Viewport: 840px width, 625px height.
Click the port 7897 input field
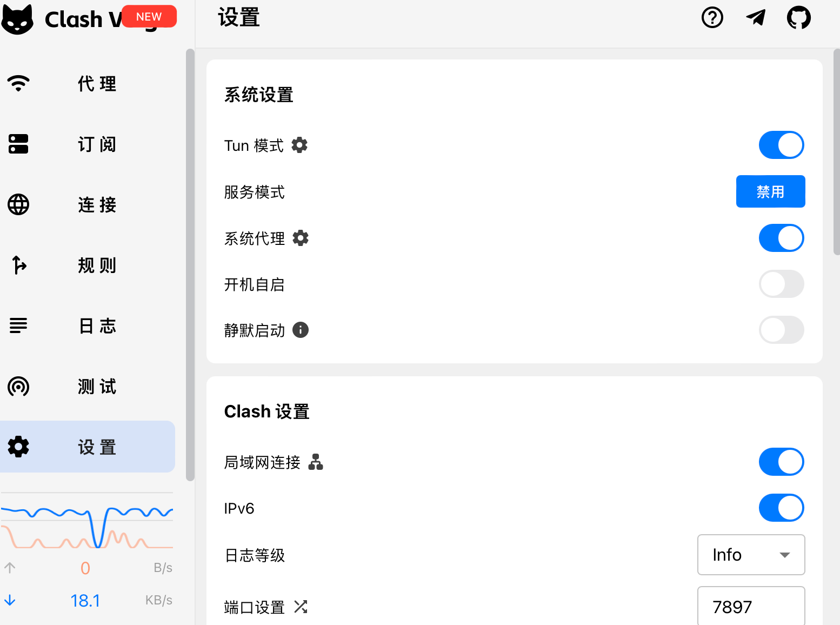click(751, 607)
